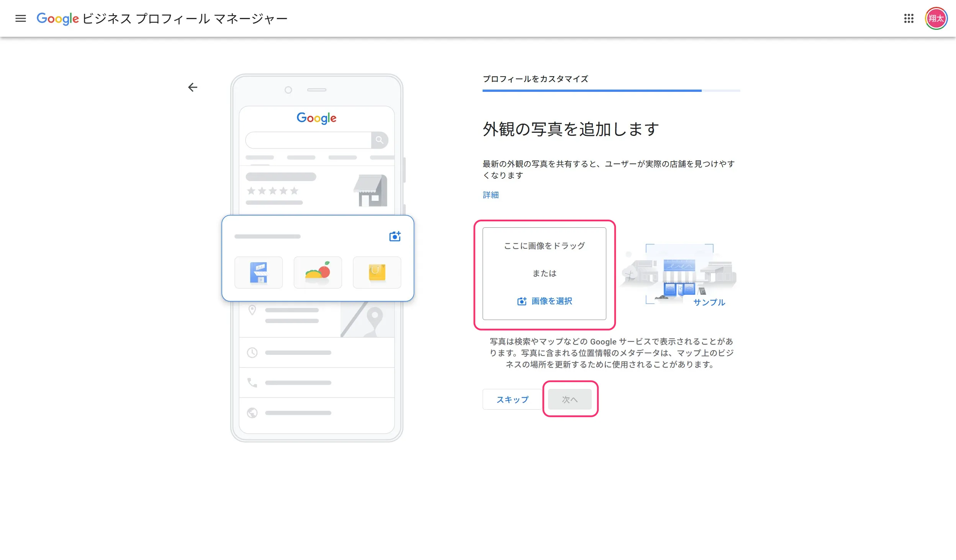
Task: Click the shopping bag thumbnail
Action: click(x=377, y=273)
